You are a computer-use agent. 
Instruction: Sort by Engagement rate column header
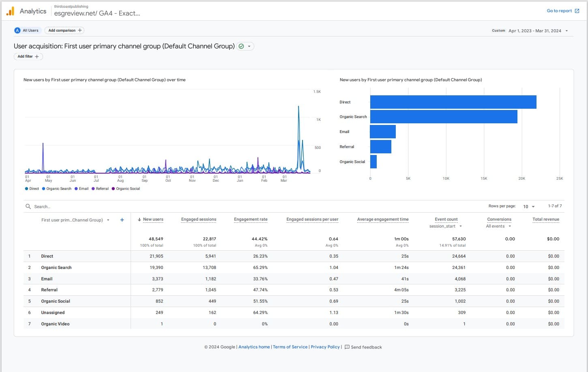(x=251, y=219)
